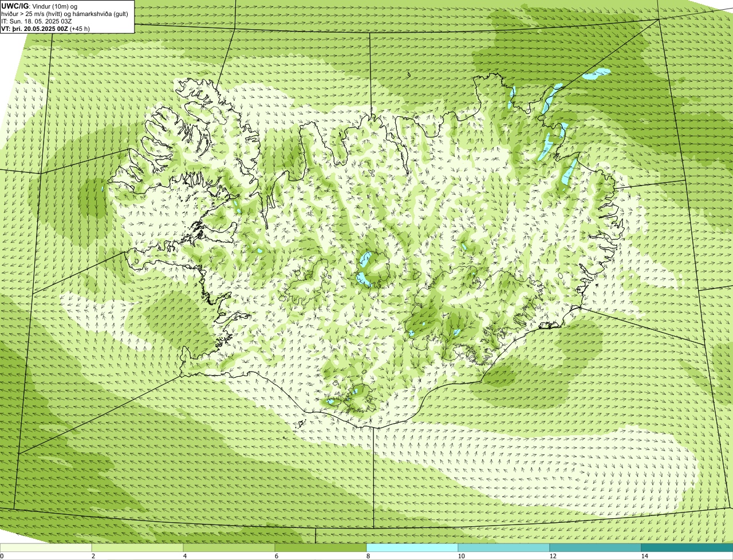Click the 'UWC/IG: Vindur (10m) og' title line

[40, 6]
